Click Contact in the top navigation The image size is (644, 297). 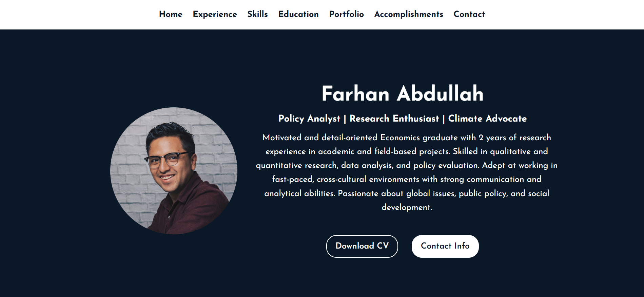pos(469,14)
